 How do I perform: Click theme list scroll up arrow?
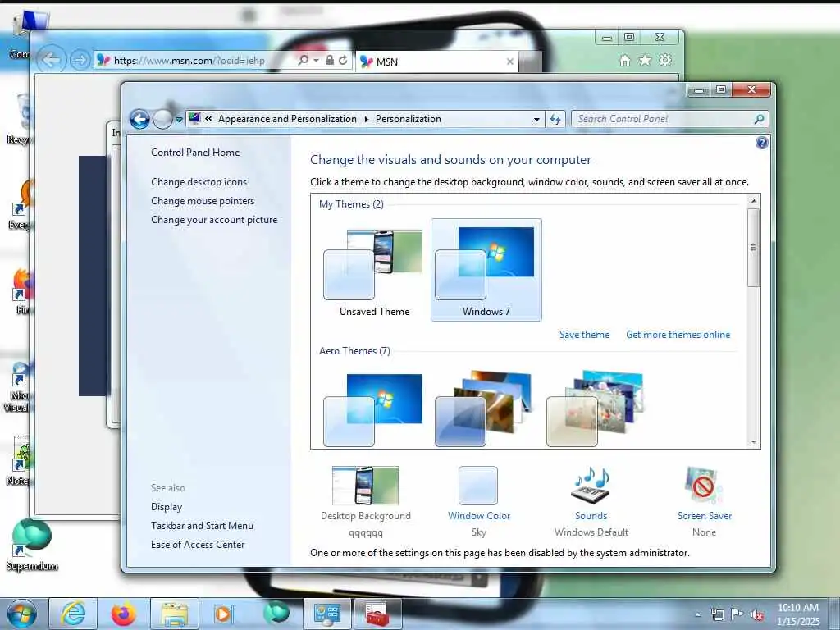(x=754, y=201)
